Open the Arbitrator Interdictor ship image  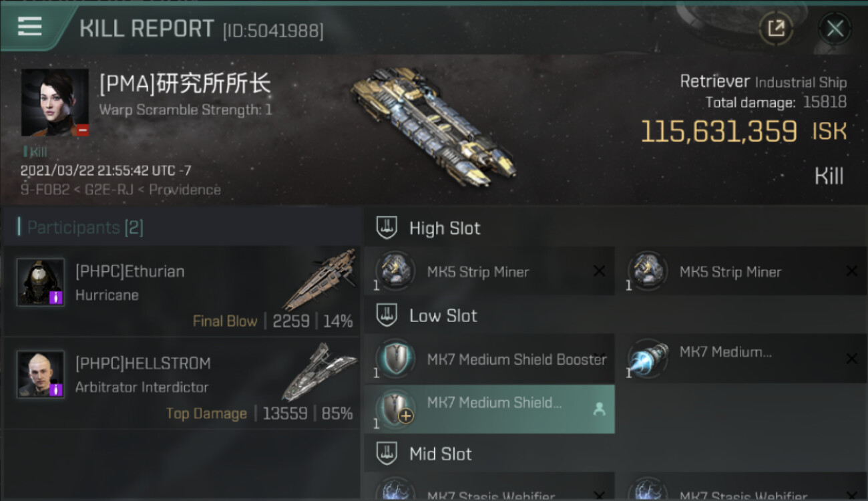click(x=318, y=371)
